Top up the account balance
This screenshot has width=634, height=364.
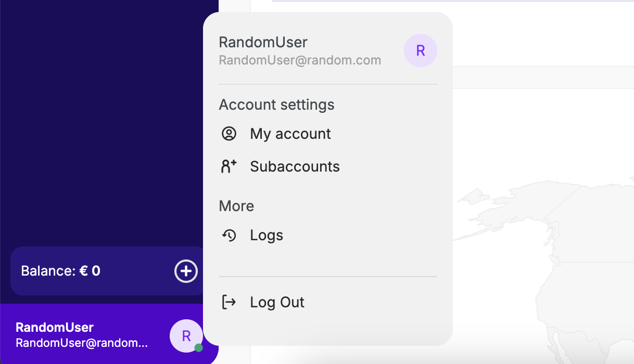[x=186, y=271]
